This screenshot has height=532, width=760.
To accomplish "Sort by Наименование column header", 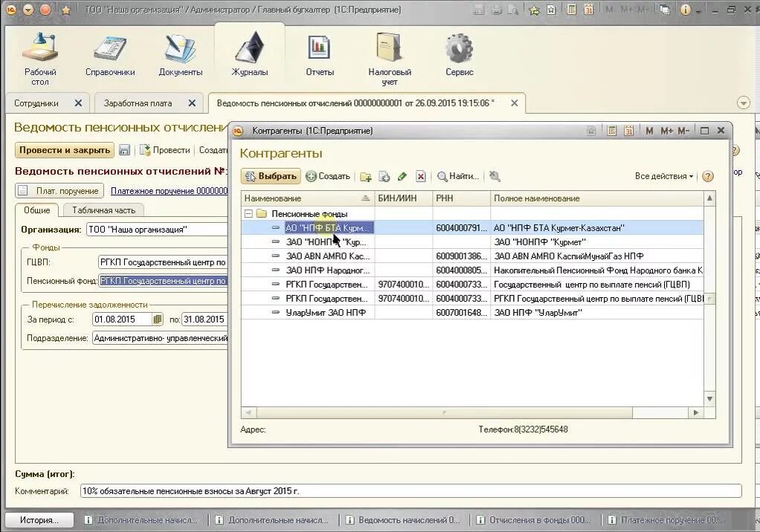I will pyautogui.click(x=307, y=198).
